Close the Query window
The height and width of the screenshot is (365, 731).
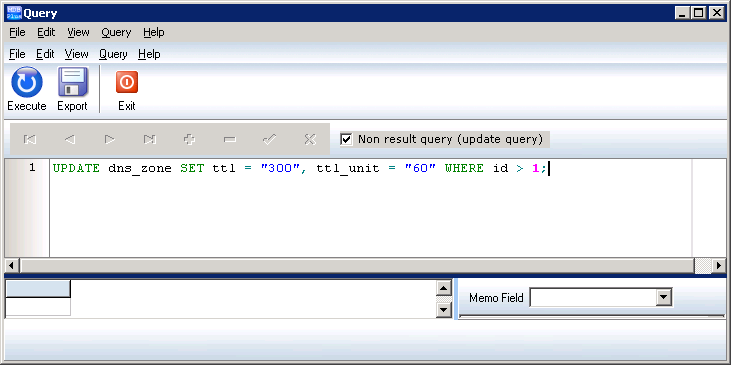coord(716,13)
